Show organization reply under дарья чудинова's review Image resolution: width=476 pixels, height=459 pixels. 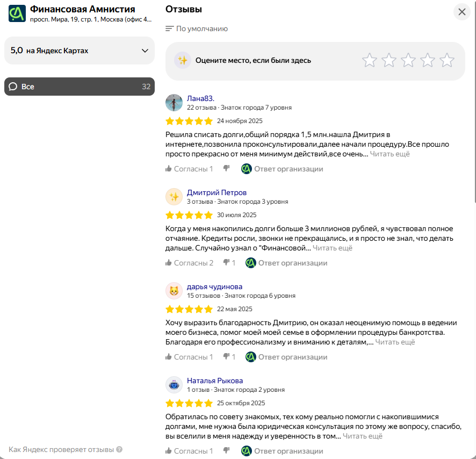286,357
